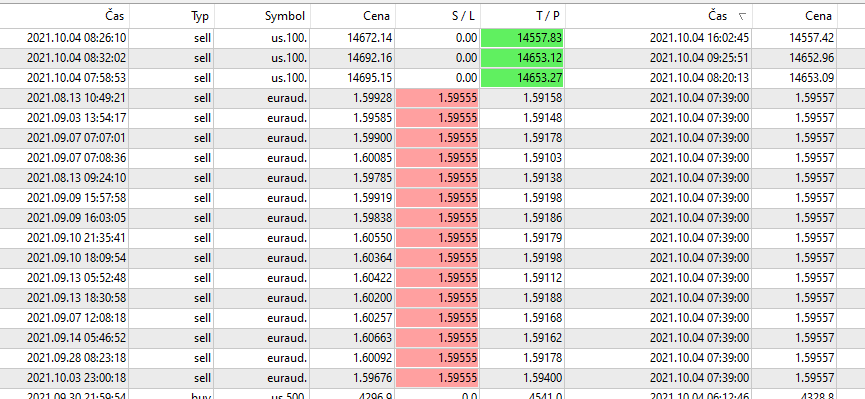Sort by the open time Čas column header

tap(64, 16)
